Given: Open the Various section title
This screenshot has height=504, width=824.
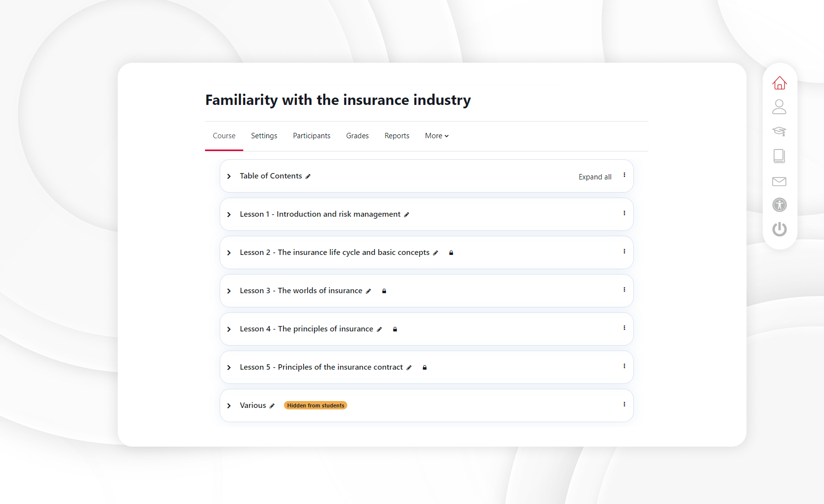Looking at the screenshot, I should pos(253,405).
